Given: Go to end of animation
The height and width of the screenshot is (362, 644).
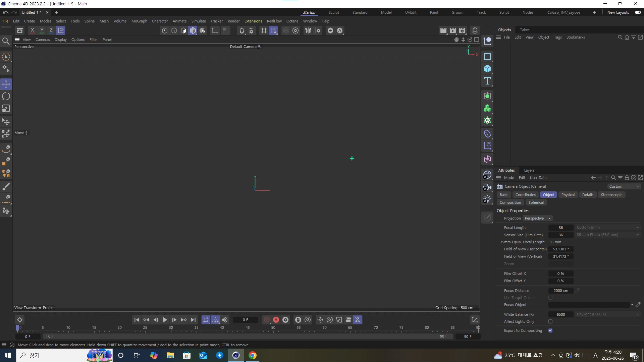Looking at the screenshot, I should (193, 320).
